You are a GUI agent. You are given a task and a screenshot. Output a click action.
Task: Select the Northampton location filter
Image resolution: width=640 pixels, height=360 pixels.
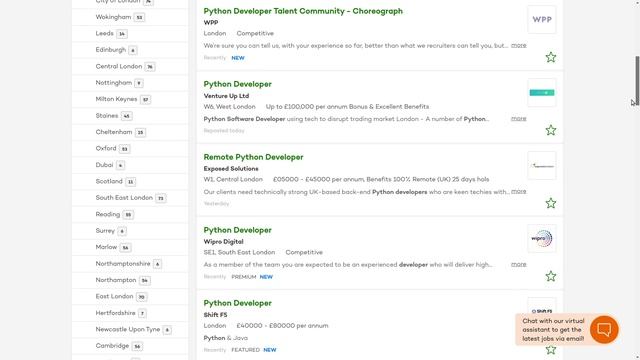click(116, 280)
